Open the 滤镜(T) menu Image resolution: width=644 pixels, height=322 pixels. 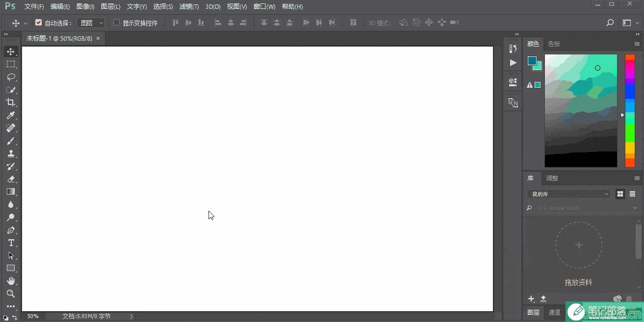coord(189,7)
